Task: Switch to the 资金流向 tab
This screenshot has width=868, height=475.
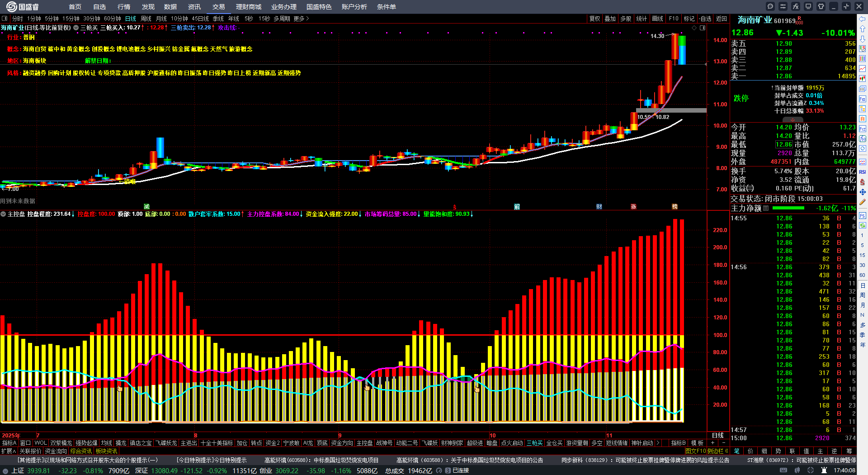Action: tap(56, 451)
